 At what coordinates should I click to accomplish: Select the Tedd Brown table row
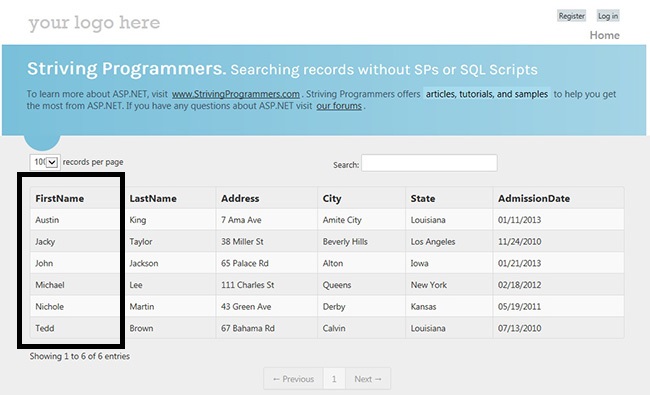click(x=327, y=328)
